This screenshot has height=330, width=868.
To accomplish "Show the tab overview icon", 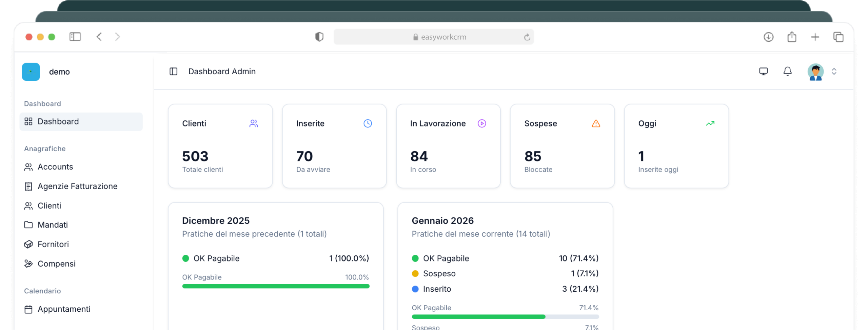I will [838, 37].
